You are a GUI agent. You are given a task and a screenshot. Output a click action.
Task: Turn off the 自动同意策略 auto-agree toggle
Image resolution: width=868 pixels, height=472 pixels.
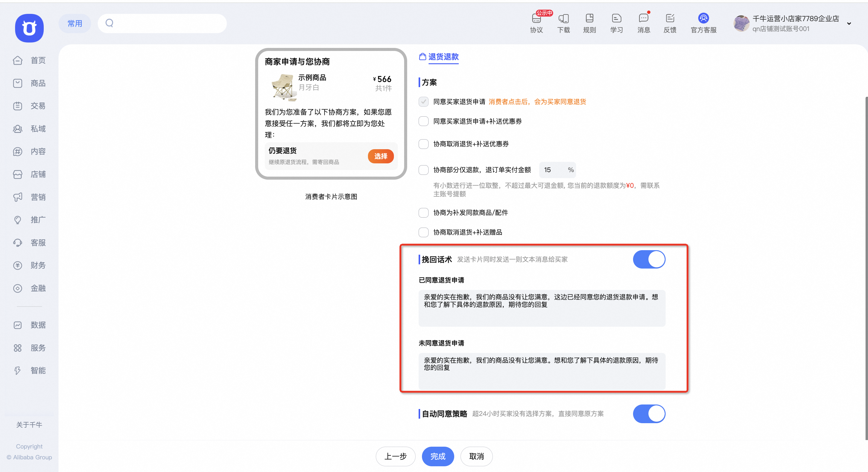pos(649,414)
